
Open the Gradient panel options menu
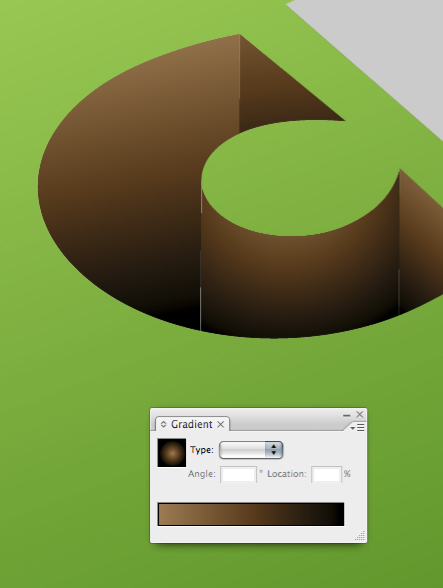point(357,428)
